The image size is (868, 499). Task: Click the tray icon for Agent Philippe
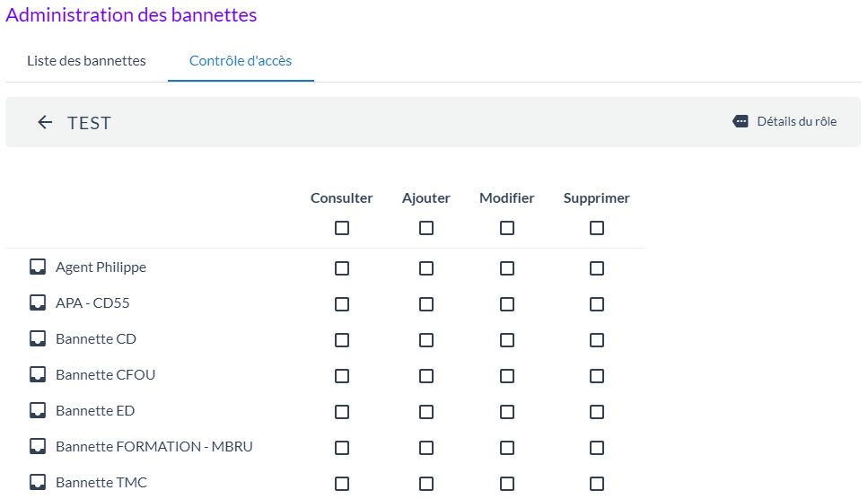[x=38, y=267]
